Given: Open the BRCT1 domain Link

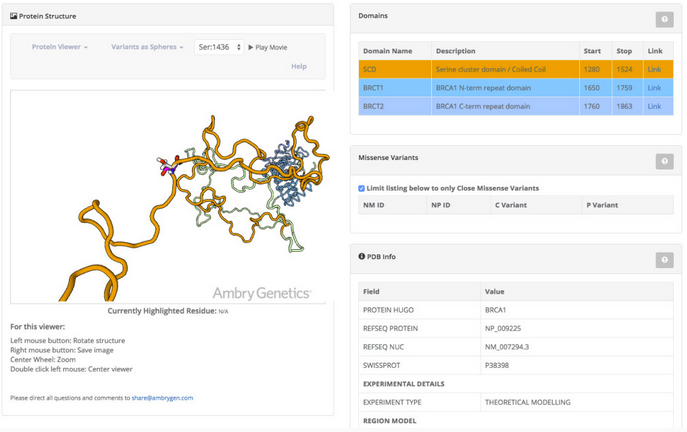Looking at the screenshot, I should click(x=654, y=88).
